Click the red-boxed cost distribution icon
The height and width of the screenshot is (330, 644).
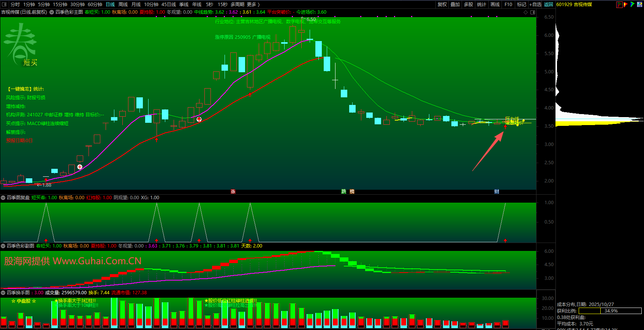click(x=619, y=5)
